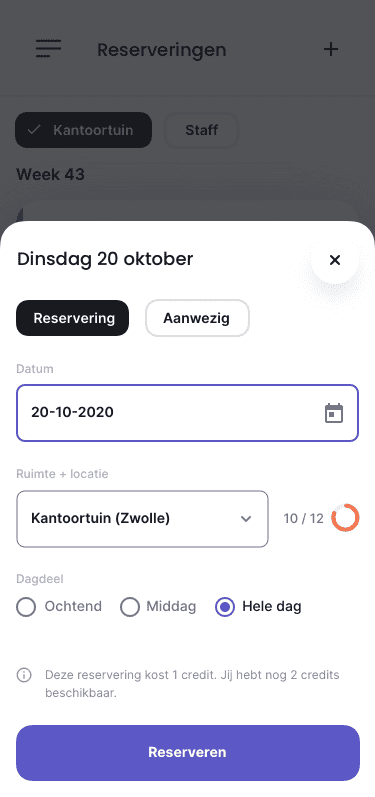The image size is (375, 797).
Task: Select the Middag radio button
Action: tap(130, 607)
